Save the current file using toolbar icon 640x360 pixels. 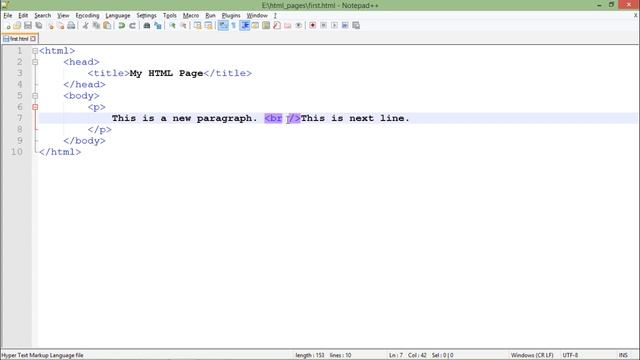tap(28, 26)
